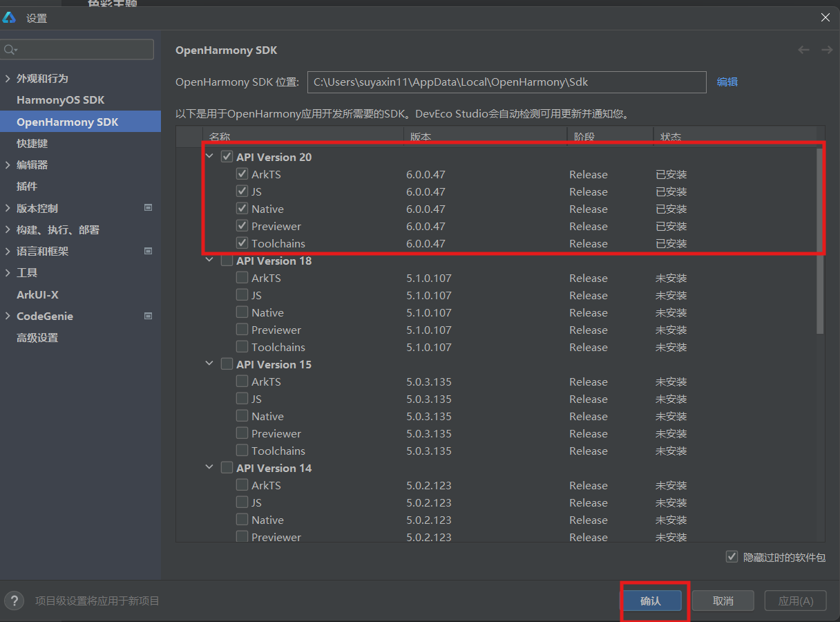The width and height of the screenshot is (840, 622).
Task: Expand the 外观和行为 settings section
Action: point(8,78)
